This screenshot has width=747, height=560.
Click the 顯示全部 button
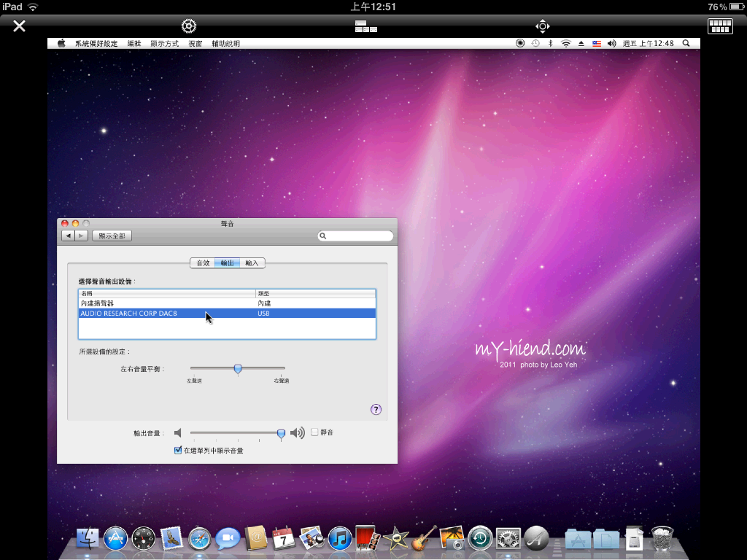[112, 236]
